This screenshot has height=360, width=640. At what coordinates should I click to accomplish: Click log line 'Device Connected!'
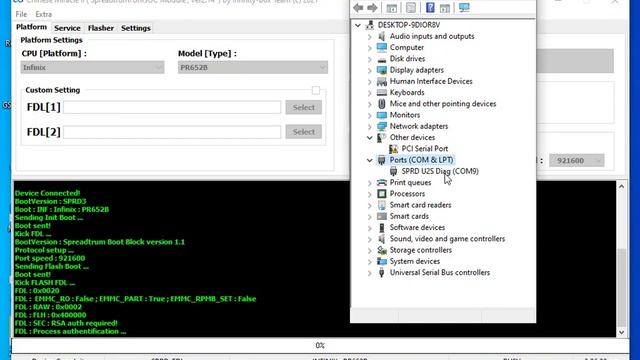[47, 193]
